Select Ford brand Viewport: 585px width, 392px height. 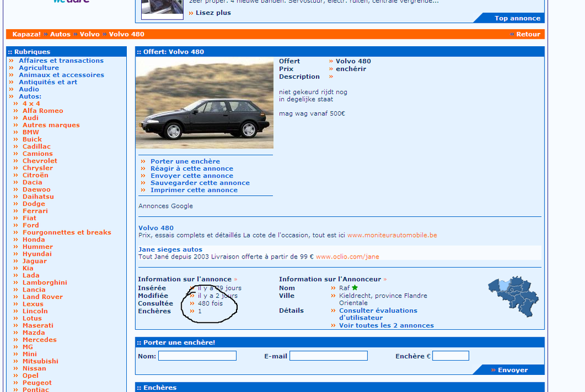tap(31, 225)
